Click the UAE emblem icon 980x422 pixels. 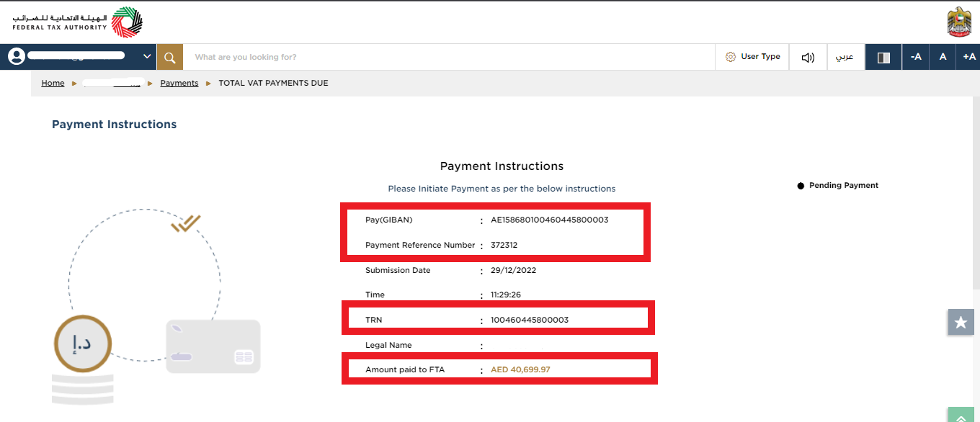pyautogui.click(x=959, y=22)
